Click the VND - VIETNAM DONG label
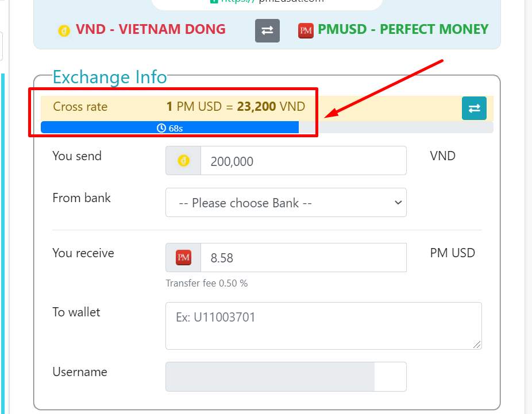The image size is (532, 414). pyautogui.click(x=151, y=29)
